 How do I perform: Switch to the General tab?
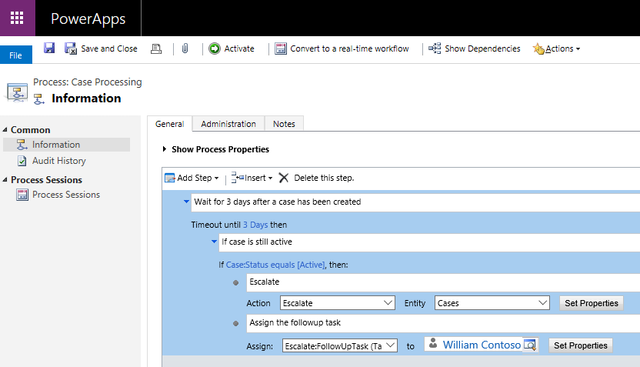pos(169,124)
